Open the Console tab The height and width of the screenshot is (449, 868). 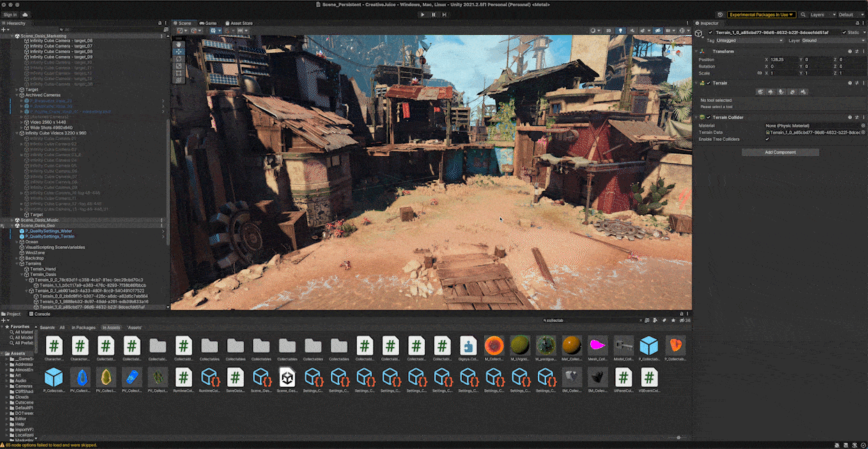pyautogui.click(x=40, y=314)
